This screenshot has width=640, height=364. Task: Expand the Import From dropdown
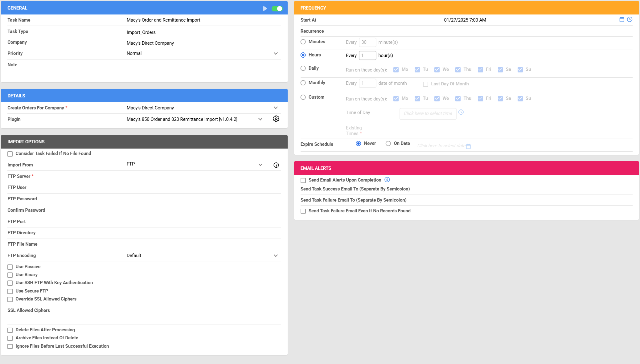[x=260, y=165]
